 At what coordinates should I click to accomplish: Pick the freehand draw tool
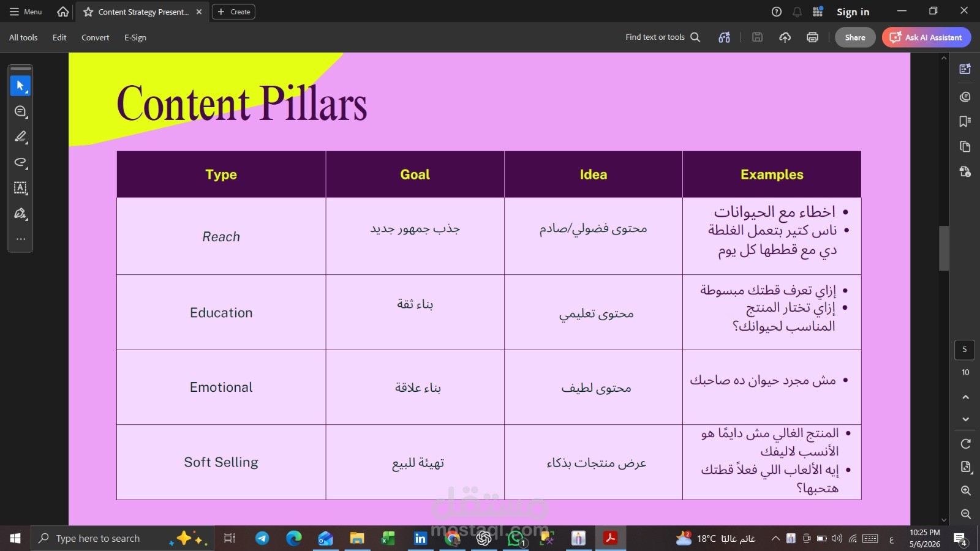(x=20, y=162)
